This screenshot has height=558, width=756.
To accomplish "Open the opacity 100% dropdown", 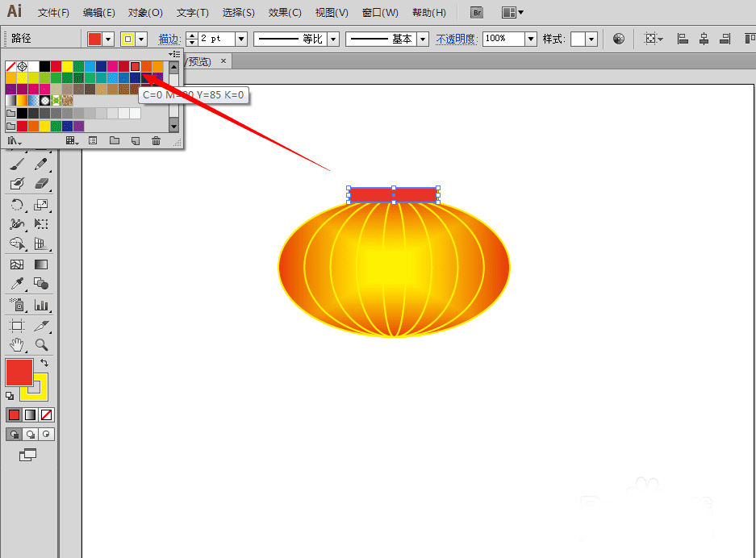I will pos(531,39).
